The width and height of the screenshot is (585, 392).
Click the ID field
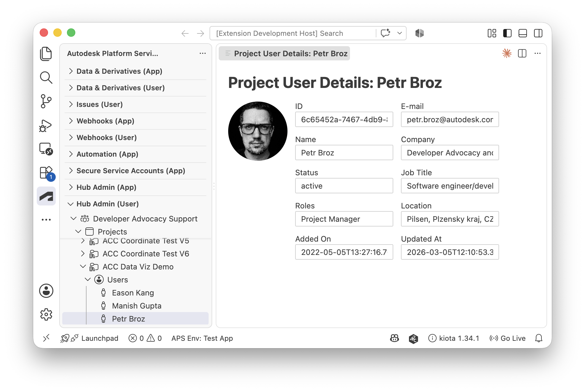point(344,119)
